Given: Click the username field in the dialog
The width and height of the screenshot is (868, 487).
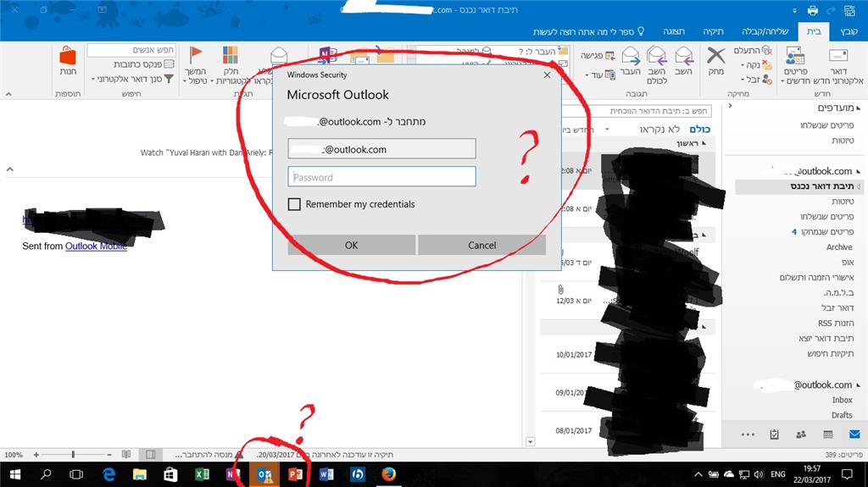Looking at the screenshot, I should coord(381,149).
